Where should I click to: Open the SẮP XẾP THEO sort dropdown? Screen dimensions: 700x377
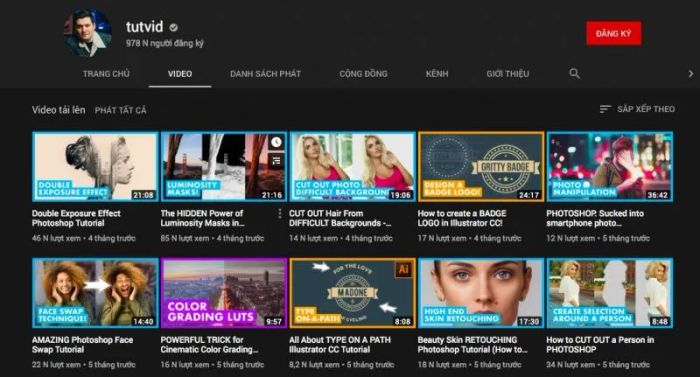pyautogui.click(x=637, y=109)
